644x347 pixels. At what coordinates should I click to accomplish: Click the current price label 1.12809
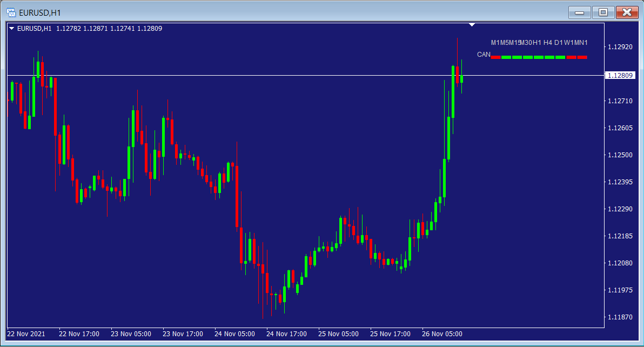(620, 76)
